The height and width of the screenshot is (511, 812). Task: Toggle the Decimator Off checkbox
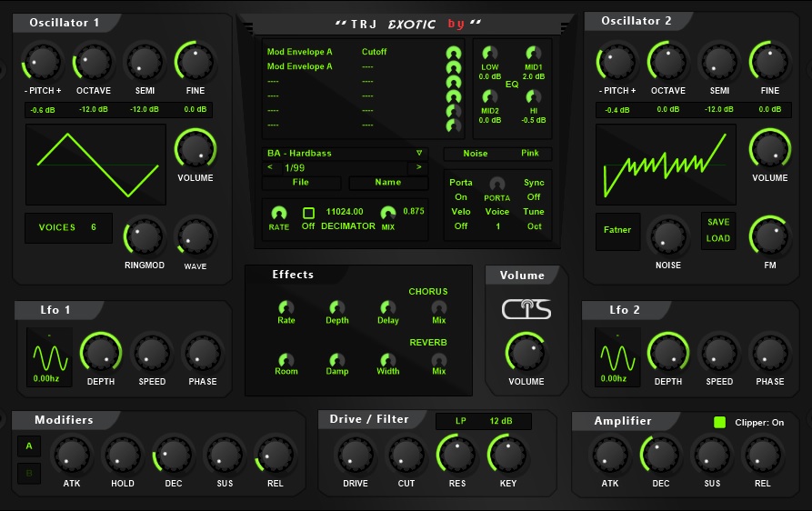click(308, 213)
